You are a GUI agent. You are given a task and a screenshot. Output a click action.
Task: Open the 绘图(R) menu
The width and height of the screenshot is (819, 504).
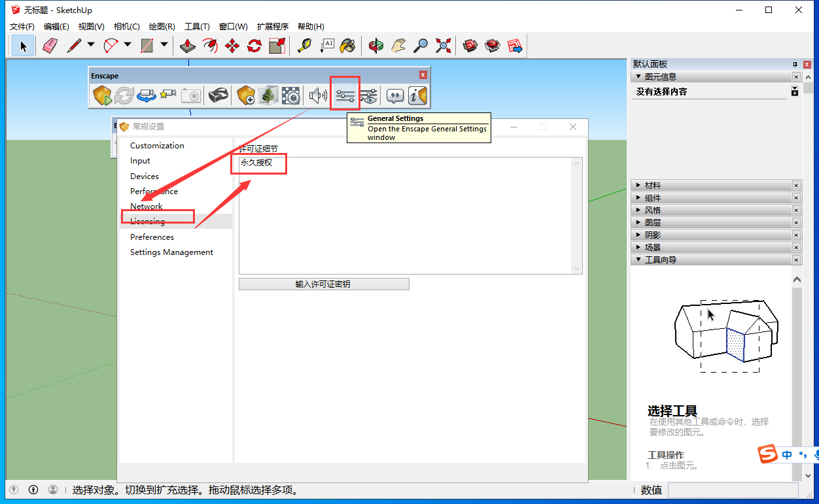pos(162,27)
